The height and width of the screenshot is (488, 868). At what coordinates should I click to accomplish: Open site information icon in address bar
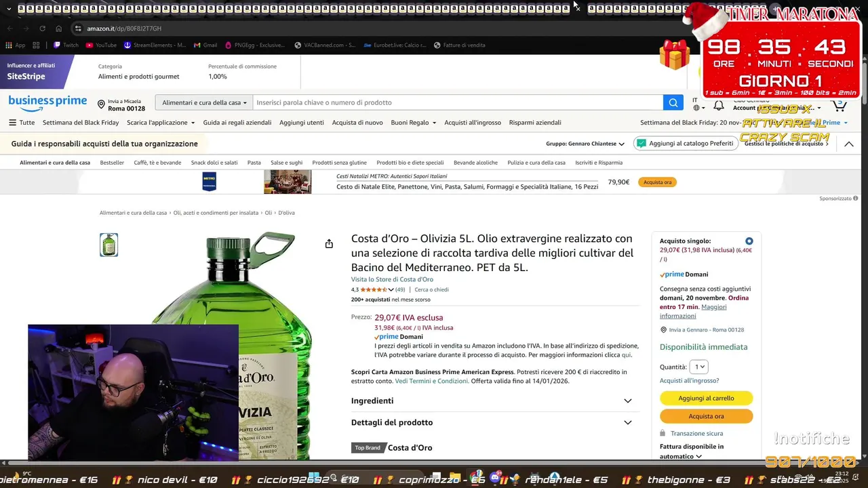78,28
